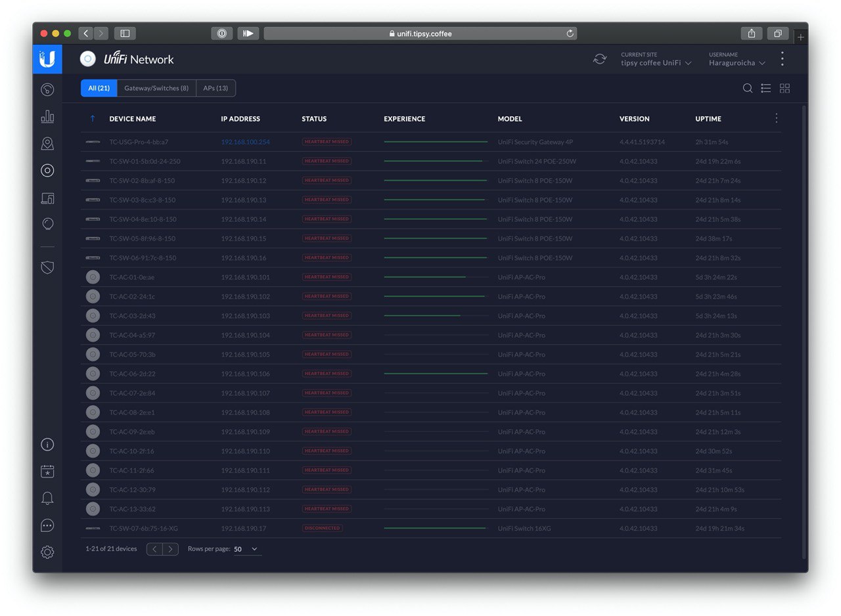Click the UniFi Switch 16XG model cell
This screenshot has width=841, height=616.
526,529
